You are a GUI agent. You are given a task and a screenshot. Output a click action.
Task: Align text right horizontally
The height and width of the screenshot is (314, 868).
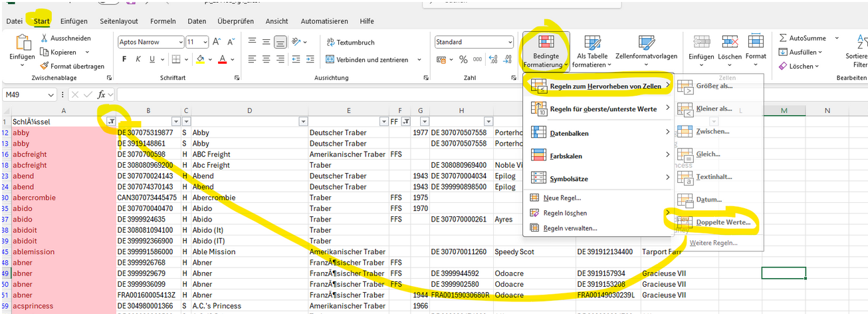pyautogui.click(x=280, y=59)
